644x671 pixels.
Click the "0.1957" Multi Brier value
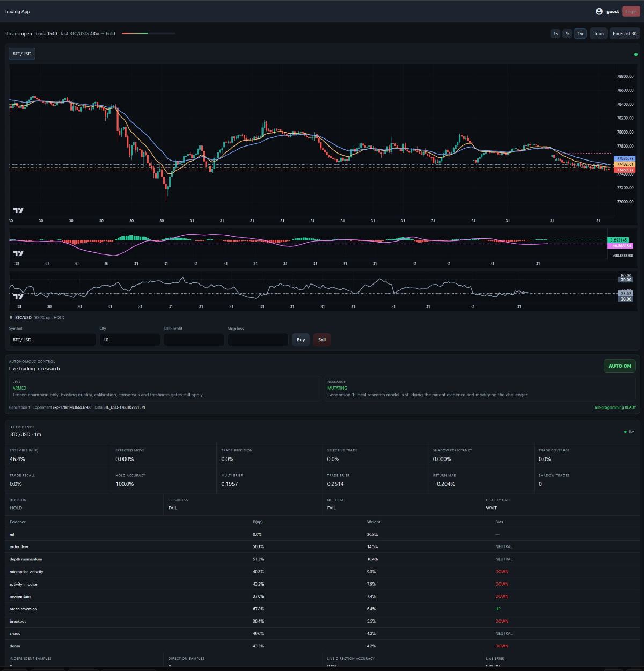pos(230,484)
